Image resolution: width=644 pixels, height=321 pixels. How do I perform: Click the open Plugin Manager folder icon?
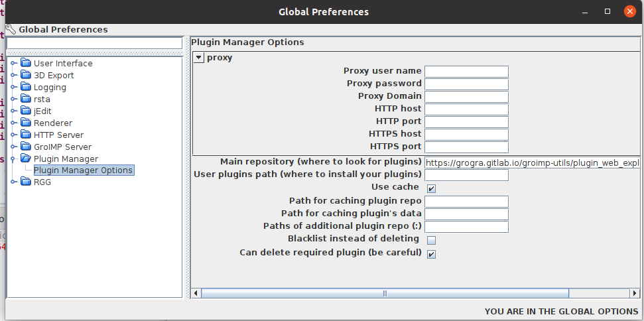coord(26,159)
